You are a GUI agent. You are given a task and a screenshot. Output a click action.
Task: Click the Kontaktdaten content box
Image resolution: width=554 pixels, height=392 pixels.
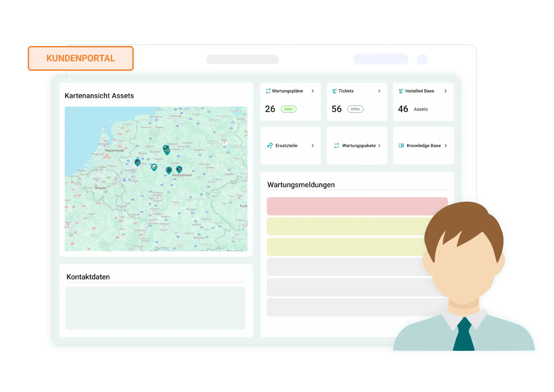point(155,308)
